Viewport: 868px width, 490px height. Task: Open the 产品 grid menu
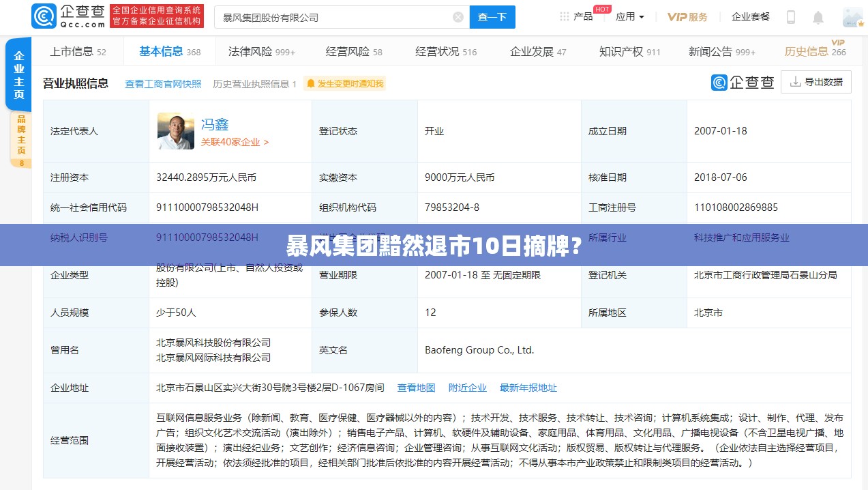click(x=576, y=16)
